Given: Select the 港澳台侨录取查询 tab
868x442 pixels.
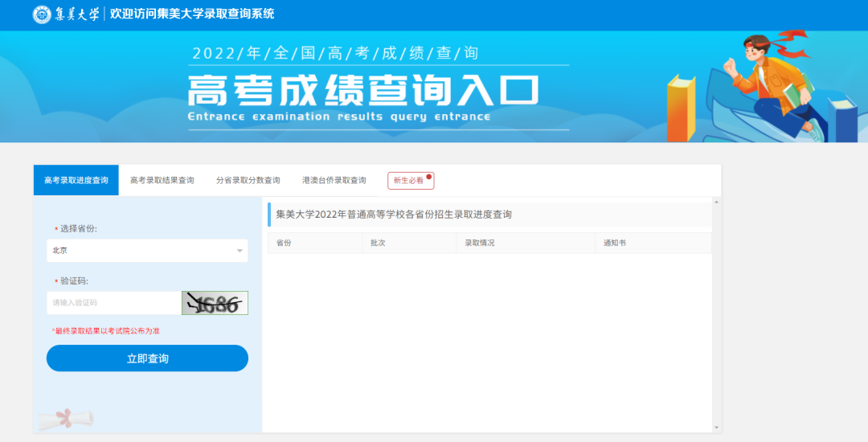Looking at the screenshot, I should click(334, 180).
